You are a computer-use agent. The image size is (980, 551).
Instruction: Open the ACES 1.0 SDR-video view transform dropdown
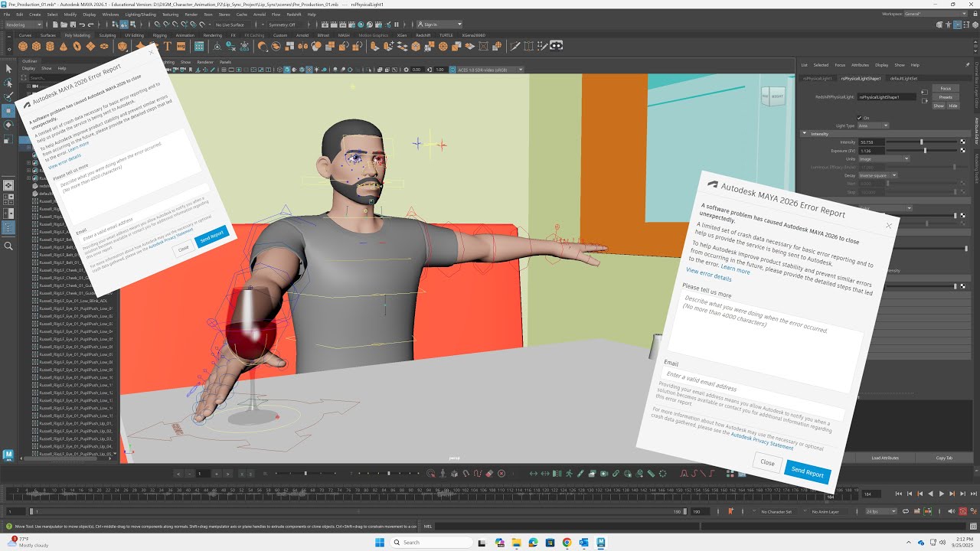[x=489, y=70]
